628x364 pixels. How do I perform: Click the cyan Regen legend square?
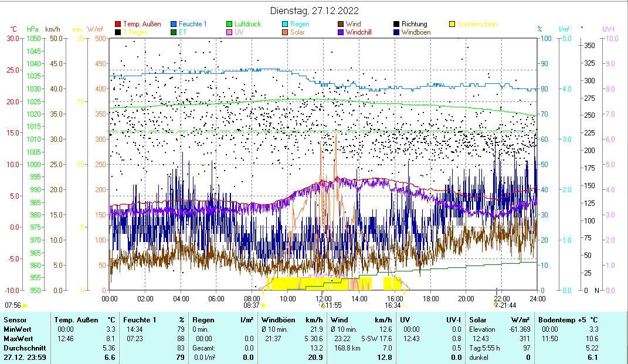click(285, 24)
